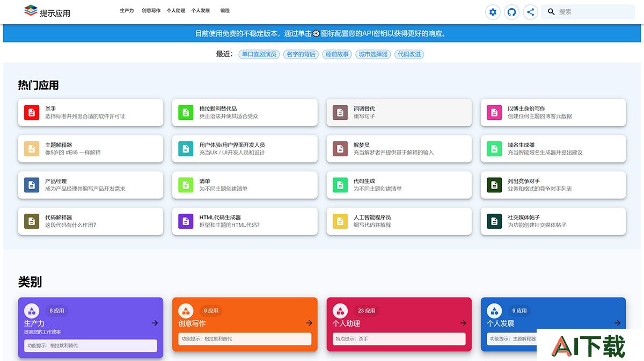Viewport: 644px width, 361px height.
Task: Click the 23 应用 badge on 个人助理 card
Action: (367, 311)
